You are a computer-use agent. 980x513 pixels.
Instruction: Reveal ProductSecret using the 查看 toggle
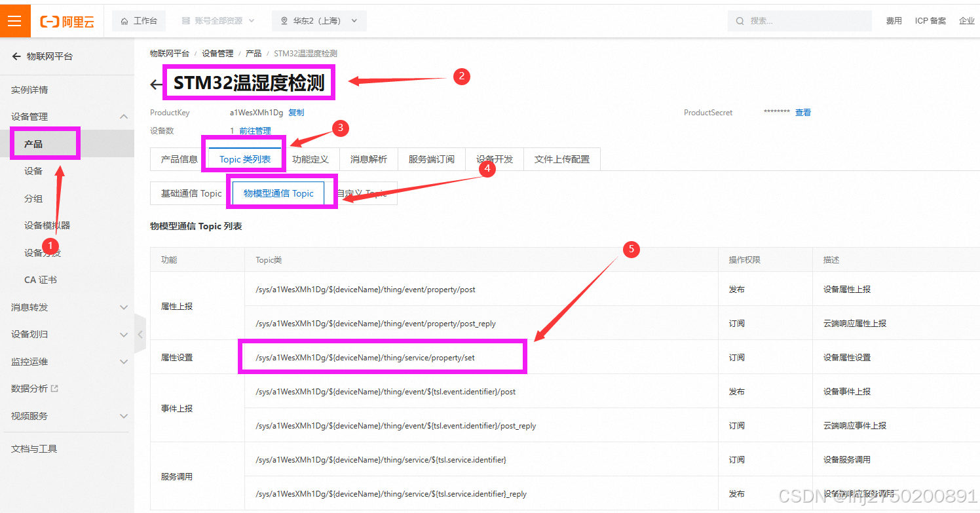tap(803, 112)
